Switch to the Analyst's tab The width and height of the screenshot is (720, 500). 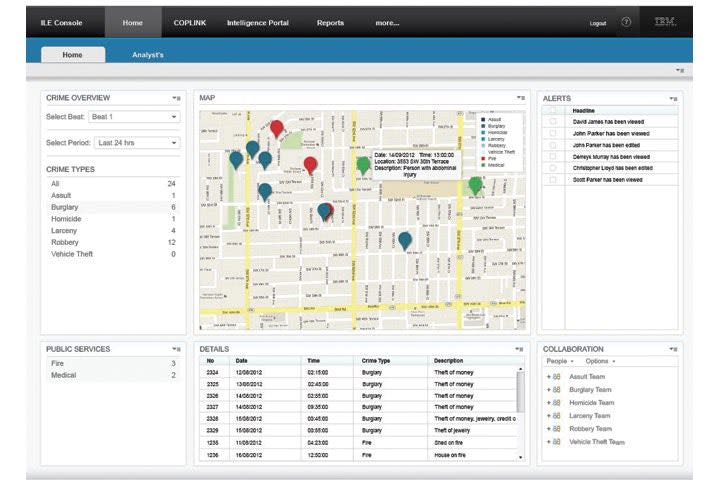[x=148, y=55]
